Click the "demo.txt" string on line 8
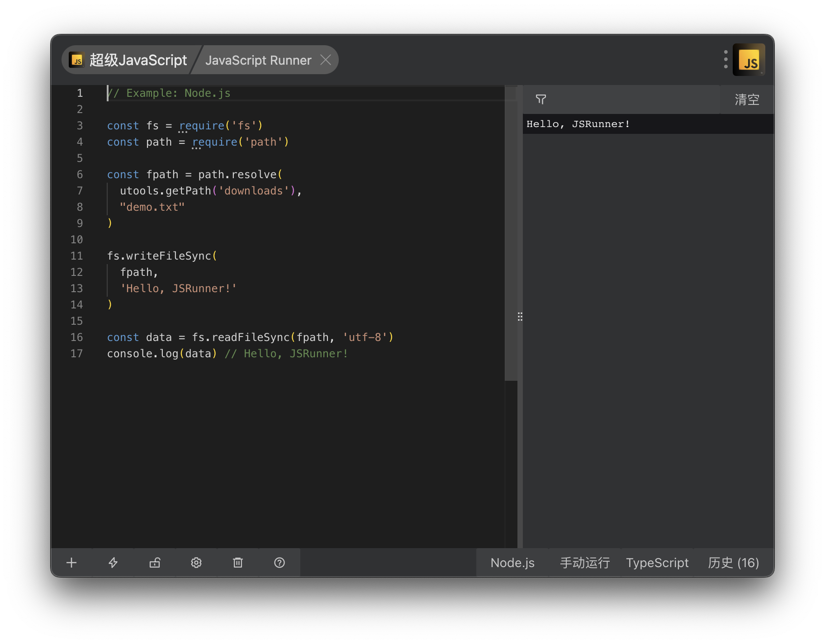825x644 pixels. (x=152, y=207)
